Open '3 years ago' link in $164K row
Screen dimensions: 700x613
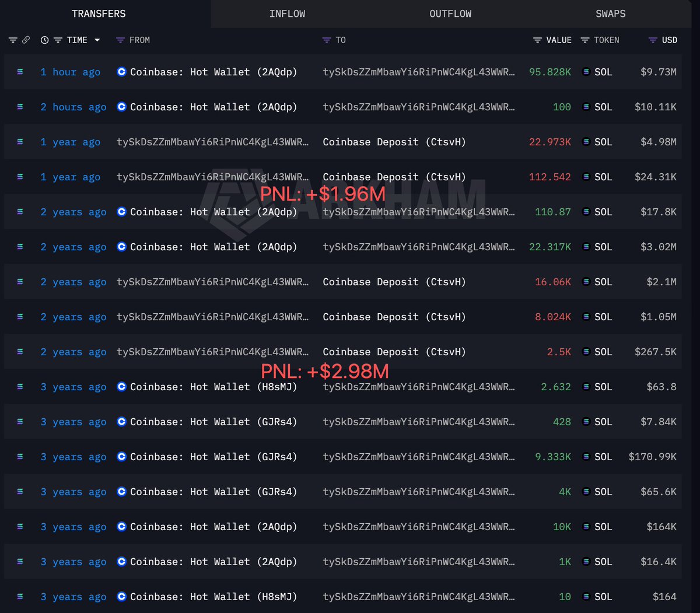[x=73, y=527]
